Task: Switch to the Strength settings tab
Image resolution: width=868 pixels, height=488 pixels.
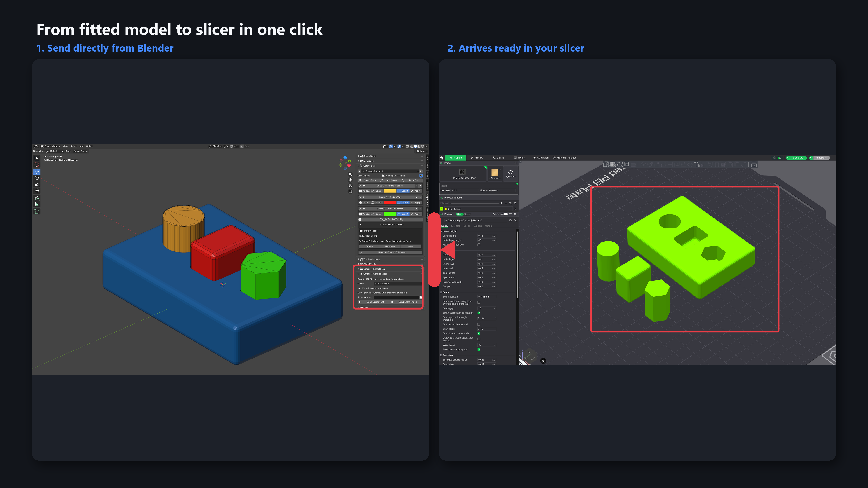Action: click(455, 226)
